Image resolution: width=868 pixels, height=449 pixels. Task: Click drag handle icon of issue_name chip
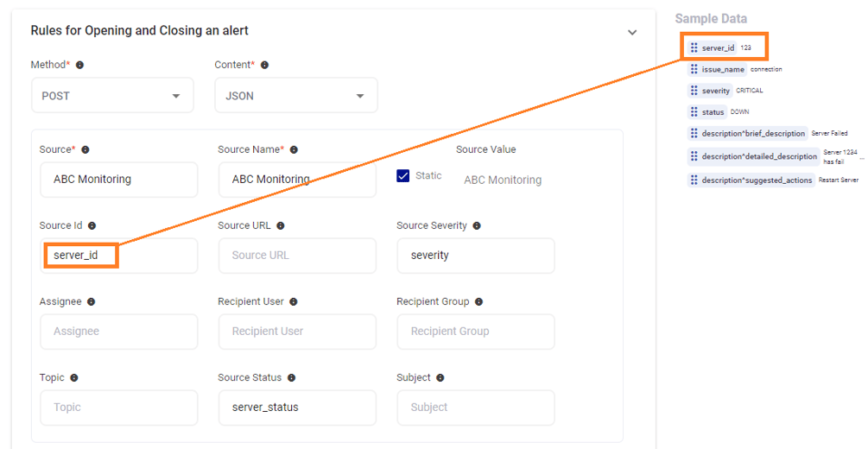coord(694,69)
